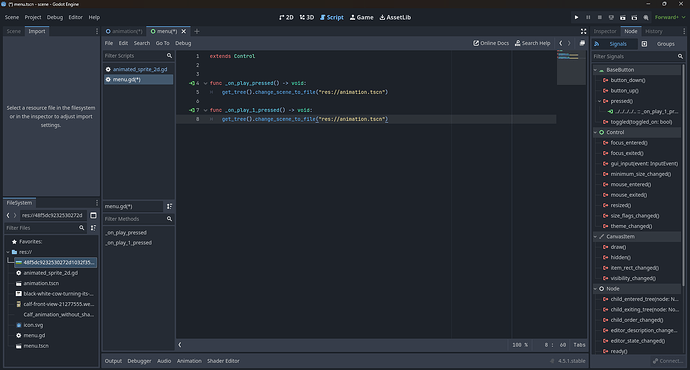Image resolution: width=690 pixels, height=370 pixels.
Task: Select the animation scene tab
Action: (x=124, y=31)
